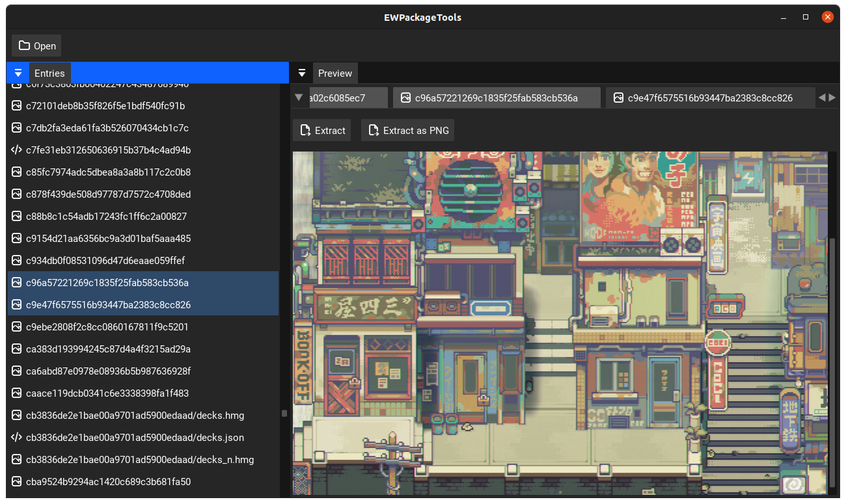Click the image icon beside c85fc7974adc5dbea8a3a8b117c2c0b8
The width and height of the screenshot is (846, 504).
17,172
